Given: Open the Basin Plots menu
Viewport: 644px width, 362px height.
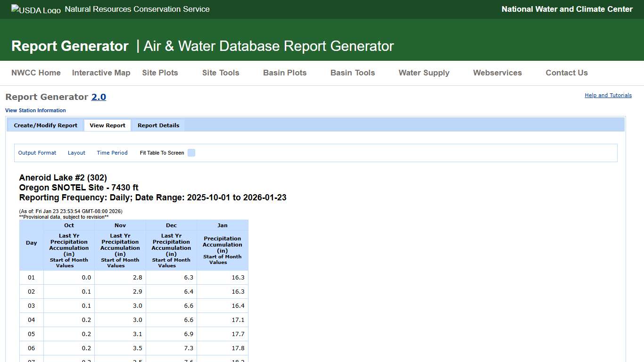Looking at the screenshot, I should 284,73.
